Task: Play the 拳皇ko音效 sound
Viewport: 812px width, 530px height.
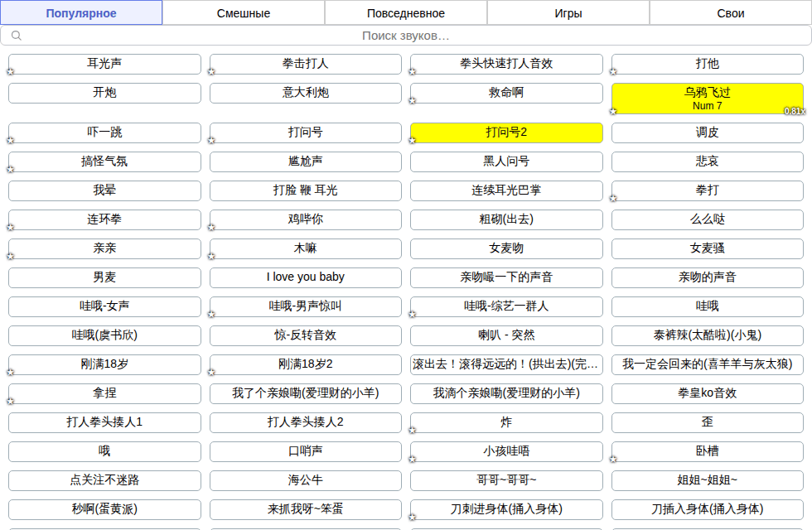Action: point(708,393)
